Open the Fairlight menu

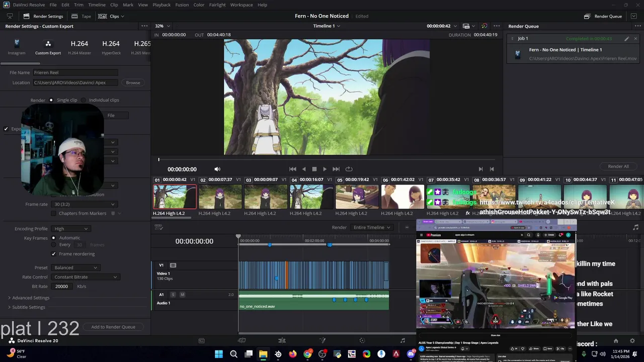point(217,5)
